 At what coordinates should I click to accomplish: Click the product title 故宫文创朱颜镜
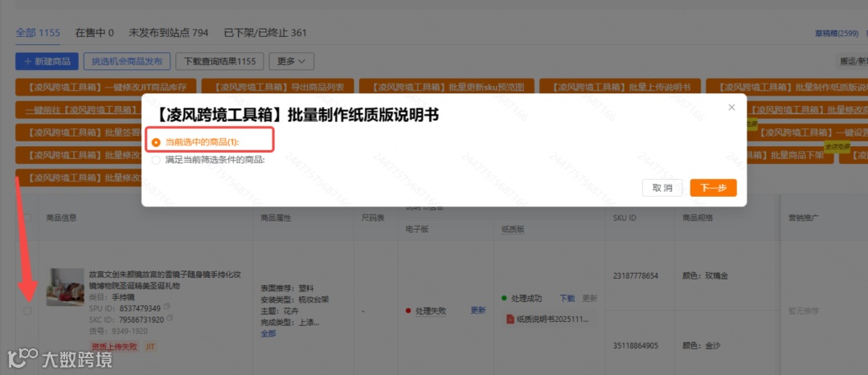click(x=165, y=280)
